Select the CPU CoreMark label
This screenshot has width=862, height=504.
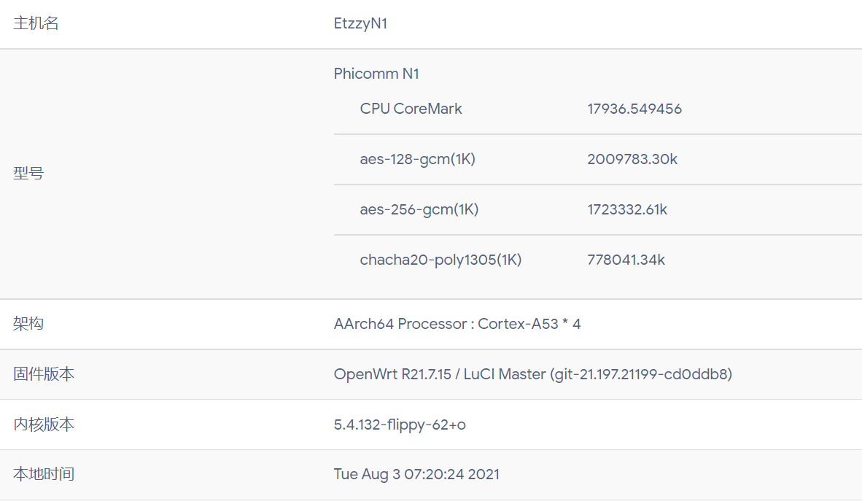[x=411, y=109]
